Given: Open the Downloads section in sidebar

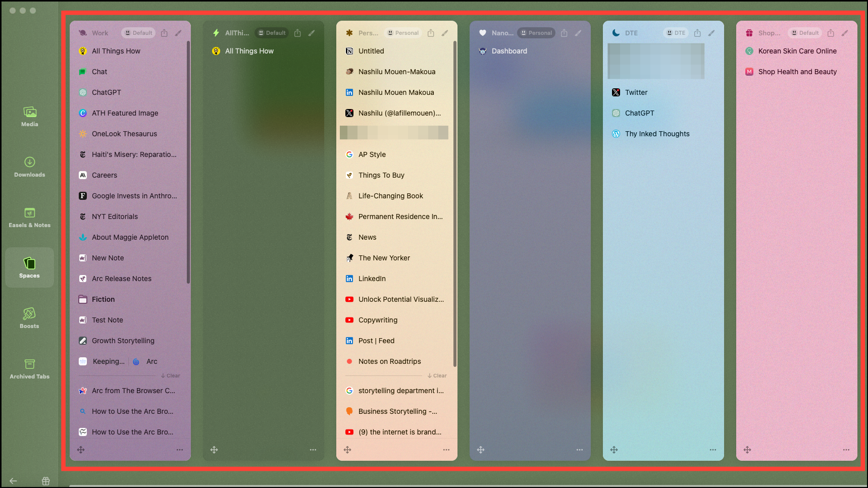Looking at the screenshot, I should pyautogui.click(x=29, y=167).
